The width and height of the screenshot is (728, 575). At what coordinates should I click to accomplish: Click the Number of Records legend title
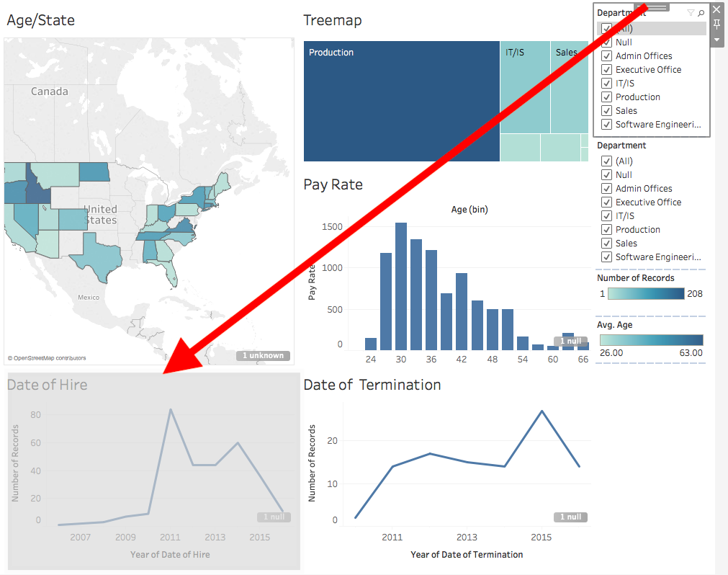pos(636,278)
